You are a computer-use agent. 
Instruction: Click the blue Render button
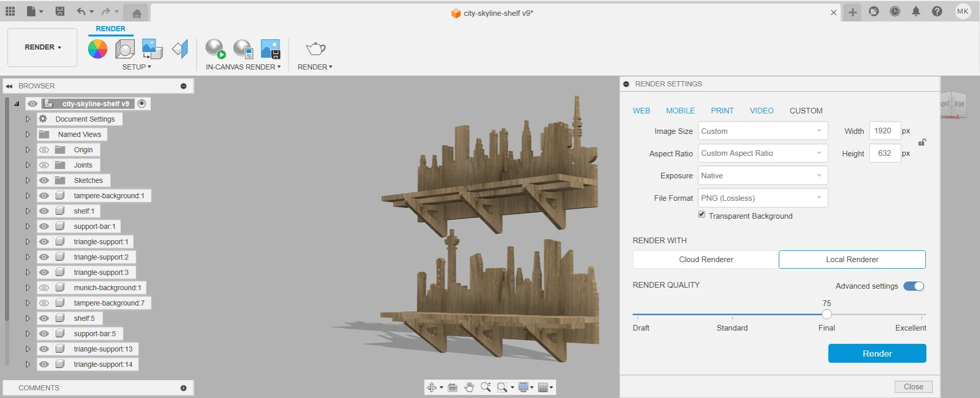pyautogui.click(x=877, y=354)
